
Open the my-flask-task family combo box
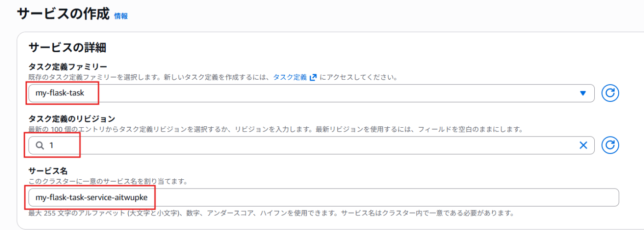(x=311, y=93)
